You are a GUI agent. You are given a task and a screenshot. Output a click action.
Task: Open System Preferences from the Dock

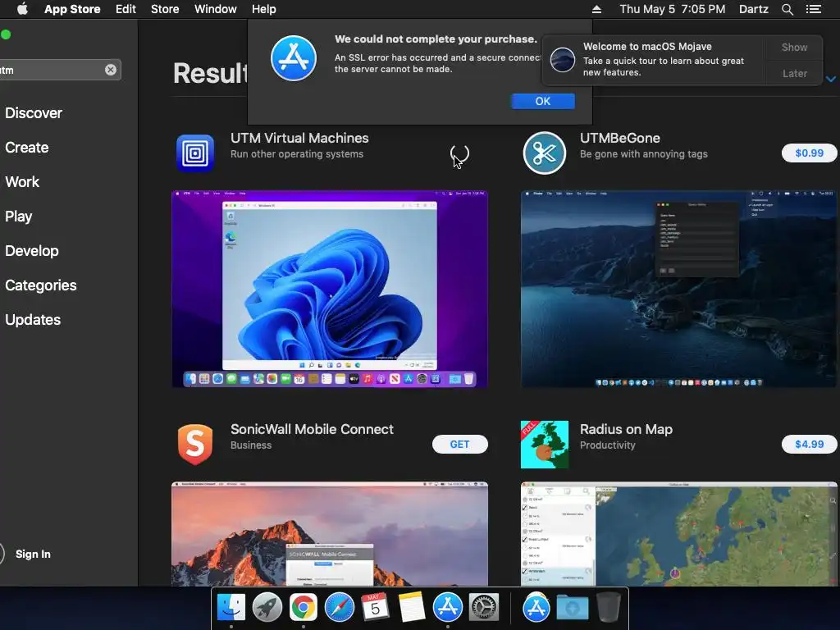point(484,608)
